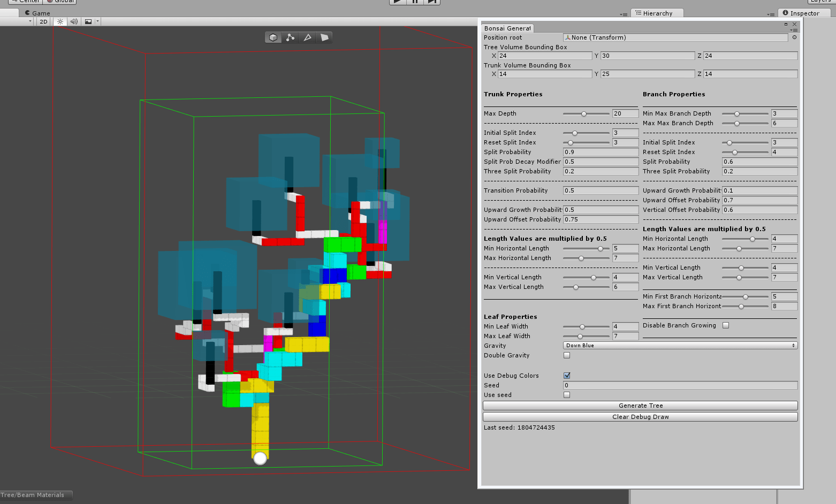
Task: Open the Gravity dropdown showing Down Blue
Action: tap(680, 346)
